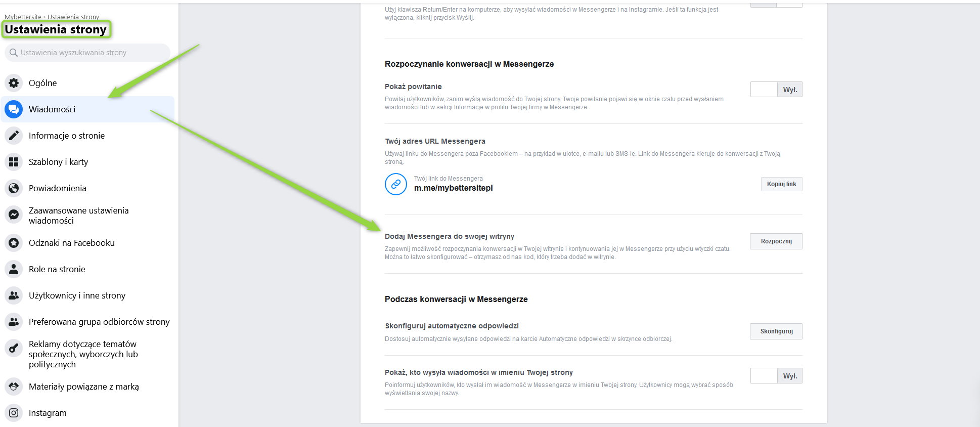Toggle who sends messages for your page

776,376
